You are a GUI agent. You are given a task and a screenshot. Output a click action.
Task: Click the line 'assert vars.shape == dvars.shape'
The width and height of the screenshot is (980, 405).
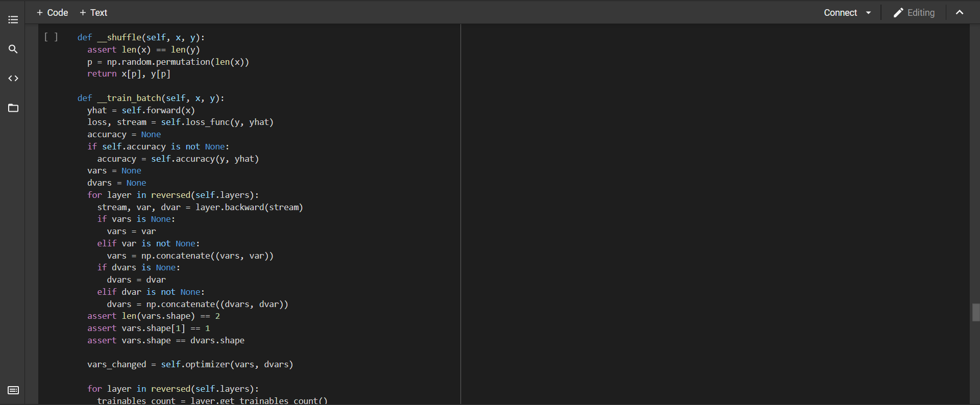point(166,341)
